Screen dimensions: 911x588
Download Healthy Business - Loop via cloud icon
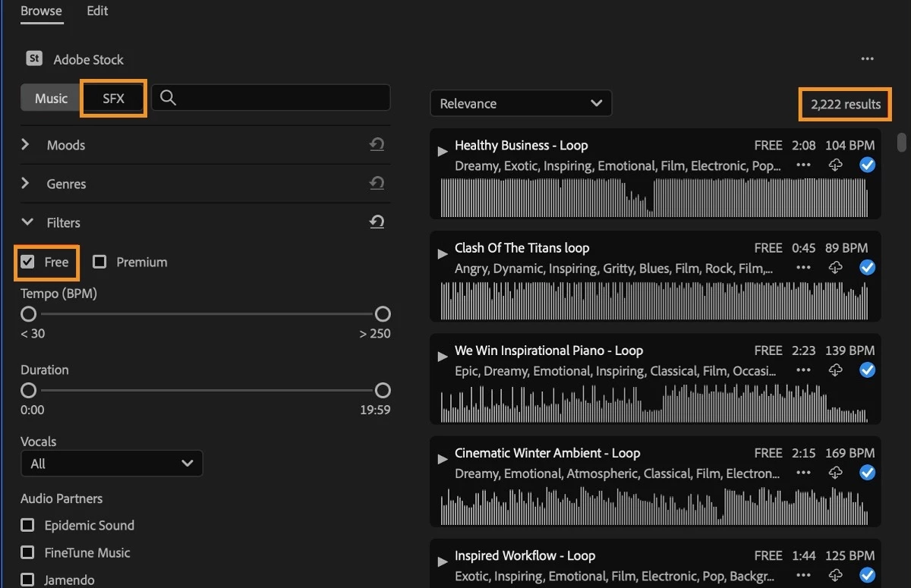tap(836, 165)
